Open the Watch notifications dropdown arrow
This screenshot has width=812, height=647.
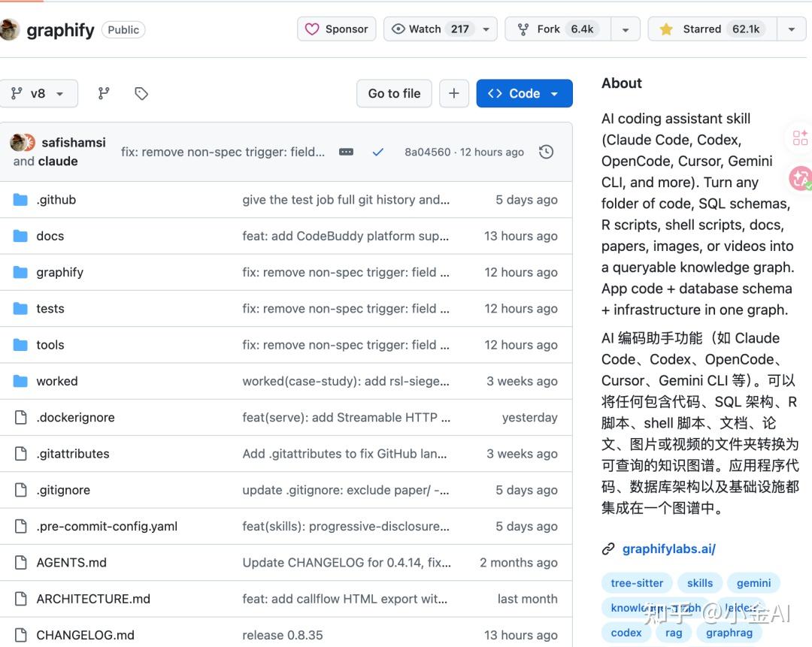[486, 29]
